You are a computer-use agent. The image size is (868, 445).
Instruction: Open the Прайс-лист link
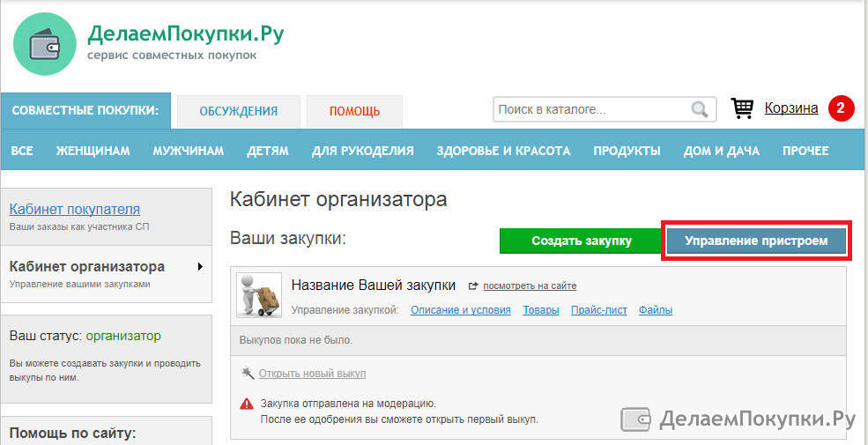click(x=599, y=310)
